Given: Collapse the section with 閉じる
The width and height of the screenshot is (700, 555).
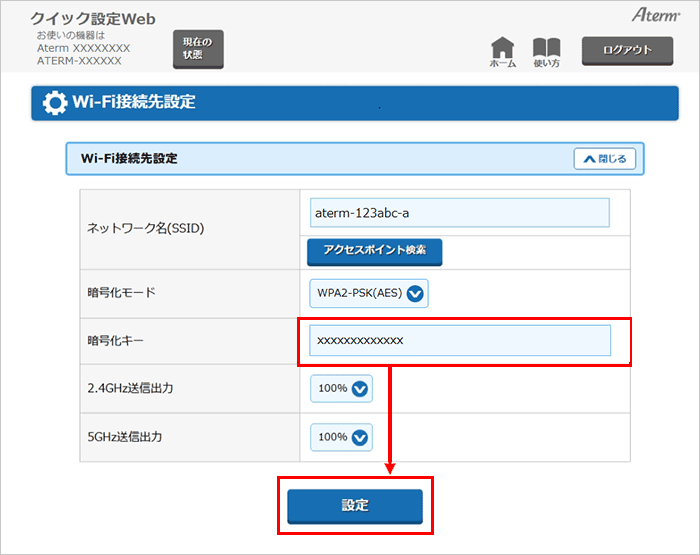Looking at the screenshot, I should pyautogui.click(x=604, y=159).
